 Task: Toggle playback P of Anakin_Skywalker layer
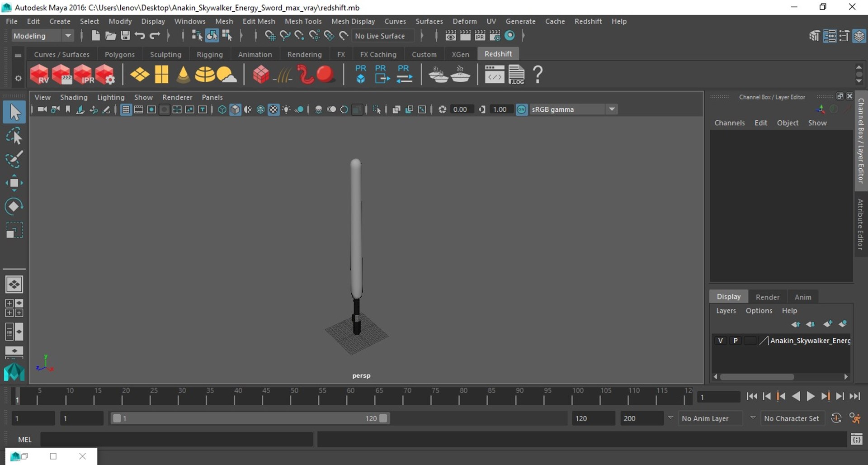point(736,341)
